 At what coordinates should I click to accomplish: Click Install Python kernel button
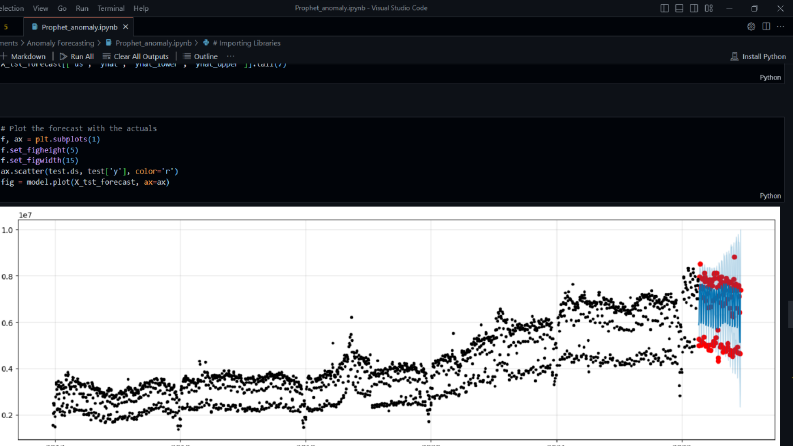tap(758, 56)
